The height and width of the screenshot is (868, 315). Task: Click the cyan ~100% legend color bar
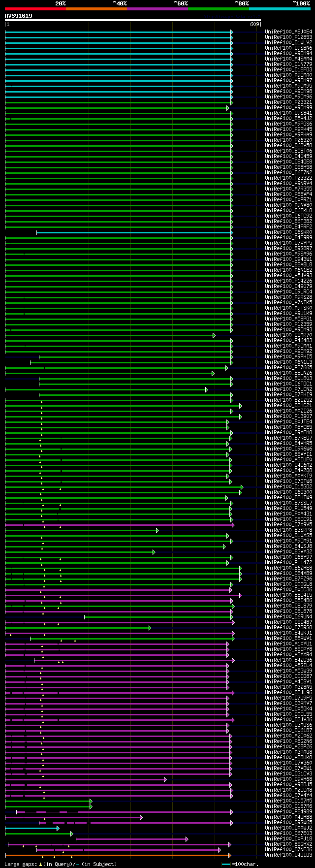pos(280,8)
